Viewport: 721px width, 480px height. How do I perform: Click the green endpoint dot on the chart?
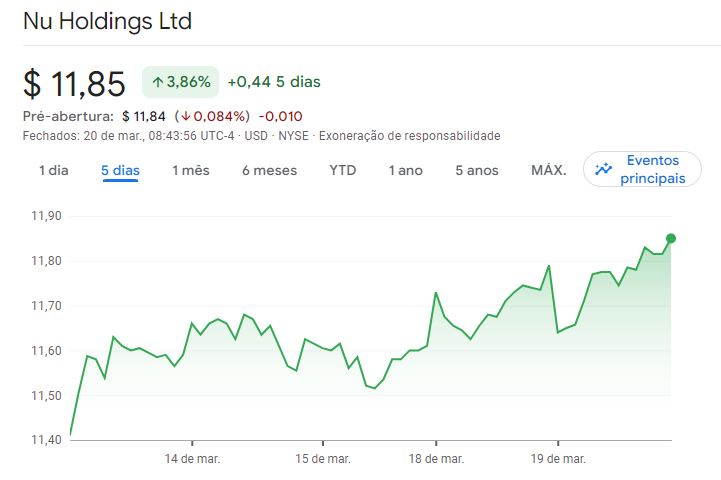[x=671, y=238]
